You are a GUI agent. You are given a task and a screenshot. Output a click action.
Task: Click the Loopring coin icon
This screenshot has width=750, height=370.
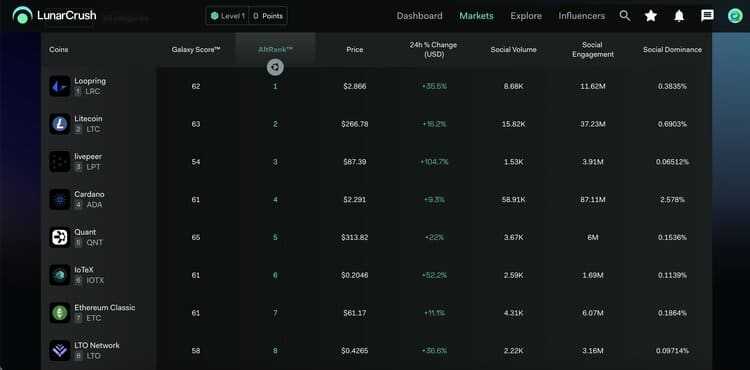coord(60,86)
